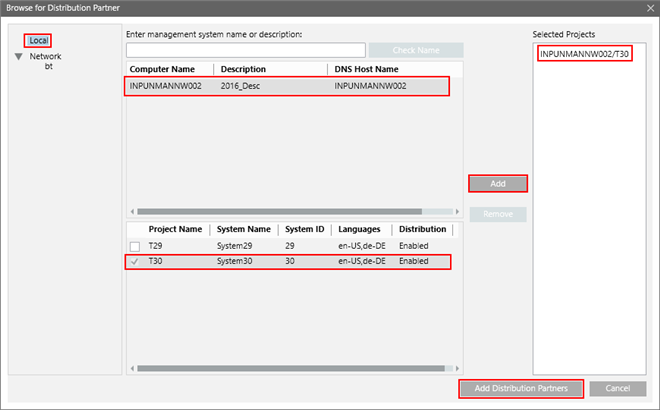Image resolution: width=660 pixels, height=410 pixels.
Task: Click the Add Distribution Partners button
Action: tap(520, 388)
